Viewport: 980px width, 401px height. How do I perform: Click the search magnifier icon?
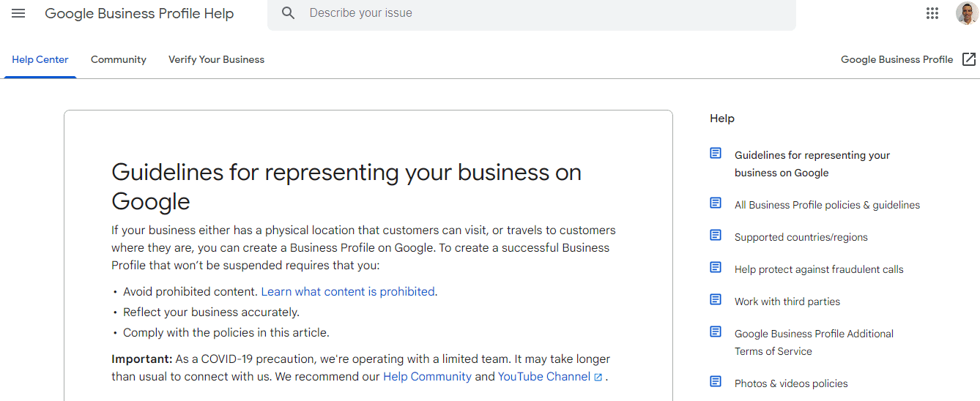point(288,13)
